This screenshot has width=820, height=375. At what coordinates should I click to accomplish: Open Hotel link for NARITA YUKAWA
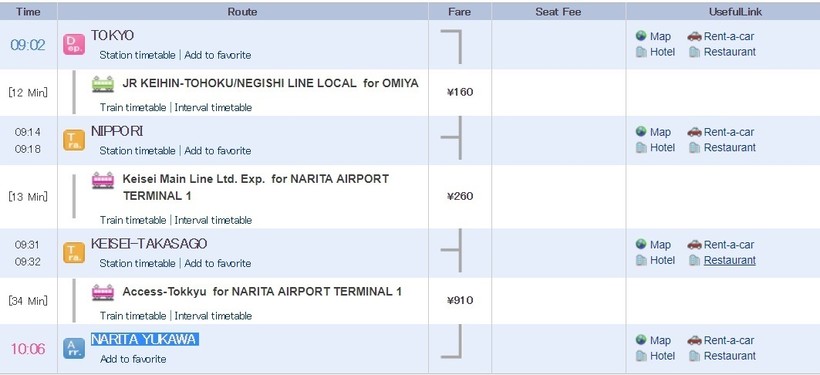click(x=662, y=356)
